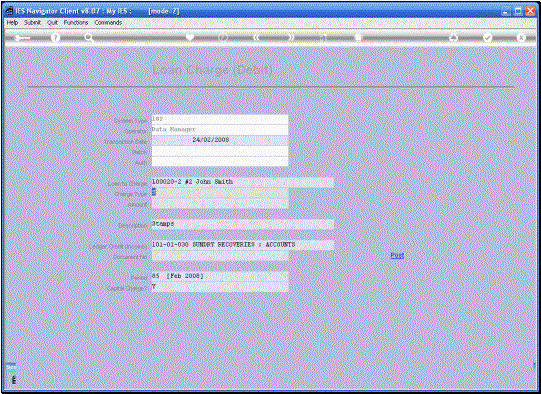Click the checkmark submit toolbar icon

coord(488,37)
